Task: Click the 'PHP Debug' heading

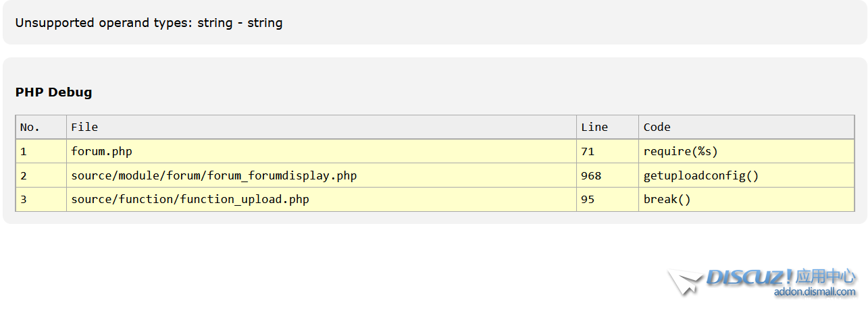Action: 54,92
